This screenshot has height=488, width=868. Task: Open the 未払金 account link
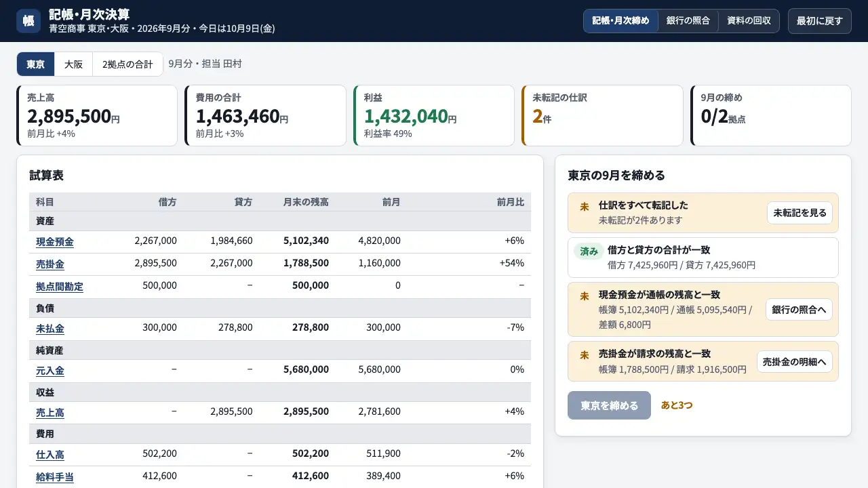pos(50,329)
